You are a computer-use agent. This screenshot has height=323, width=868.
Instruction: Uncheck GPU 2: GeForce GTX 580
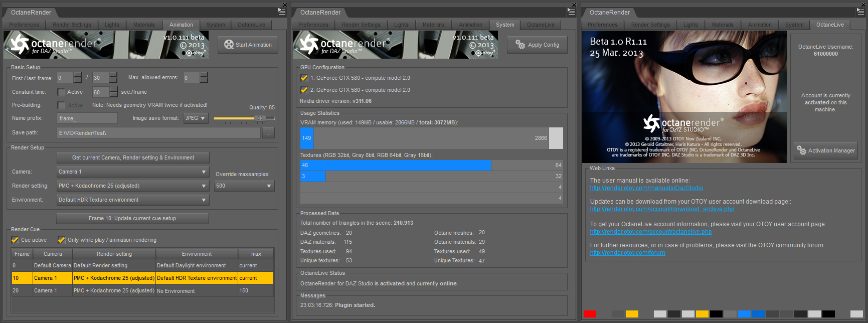point(304,90)
